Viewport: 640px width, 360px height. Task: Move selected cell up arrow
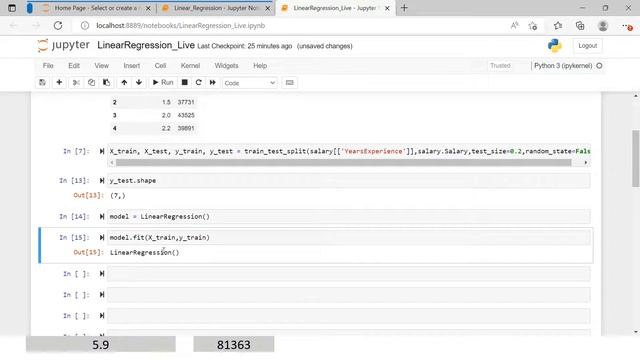[x=124, y=82]
